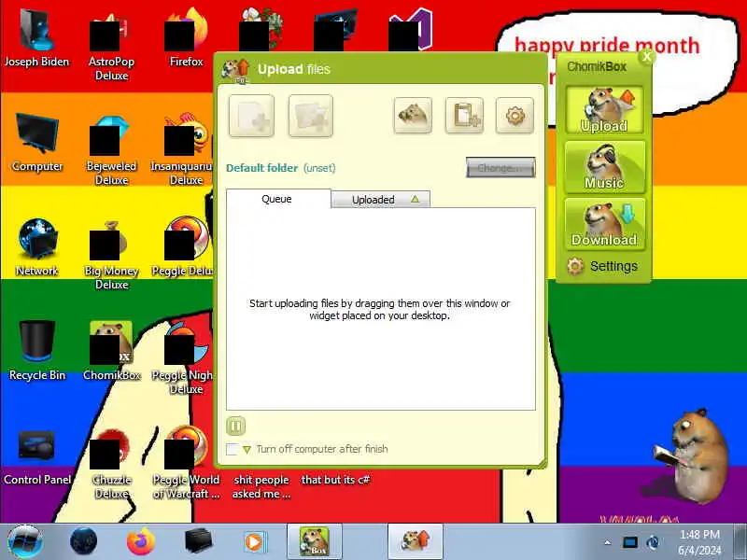The width and height of the screenshot is (747, 560).
Task: Click the Upload files taskbar button
Action: click(416, 542)
